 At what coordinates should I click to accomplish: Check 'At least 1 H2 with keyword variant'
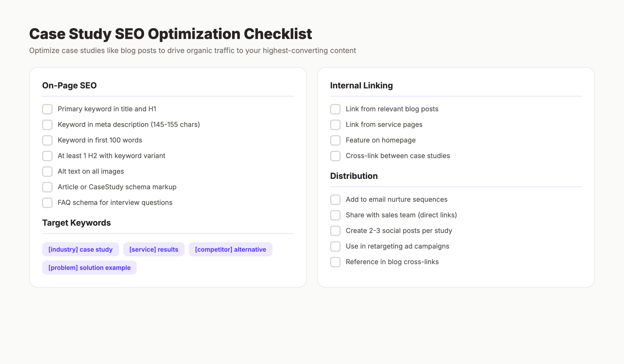pos(47,156)
